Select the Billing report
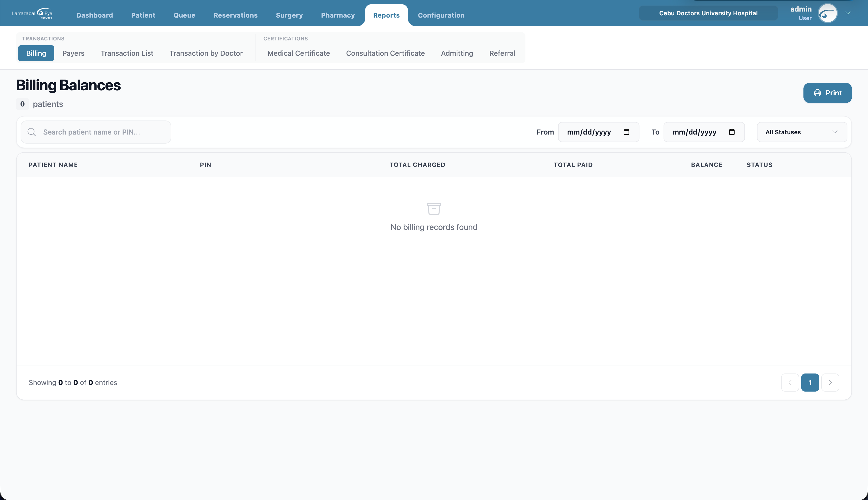Image resolution: width=868 pixels, height=500 pixels. [36, 53]
